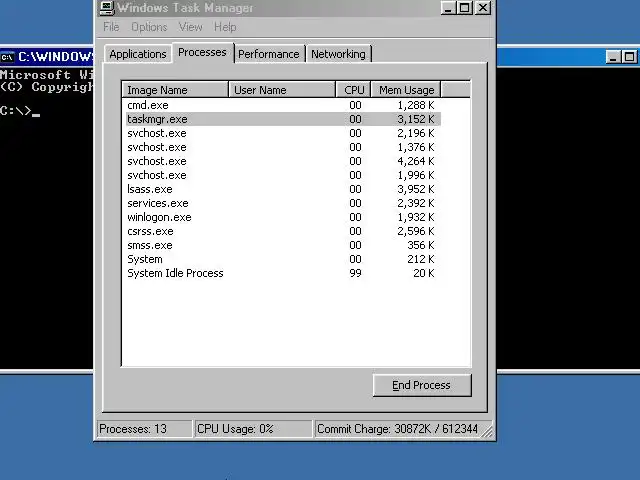The width and height of the screenshot is (640, 480).
Task: Select the smss.exe process
Action: point(283,245)
